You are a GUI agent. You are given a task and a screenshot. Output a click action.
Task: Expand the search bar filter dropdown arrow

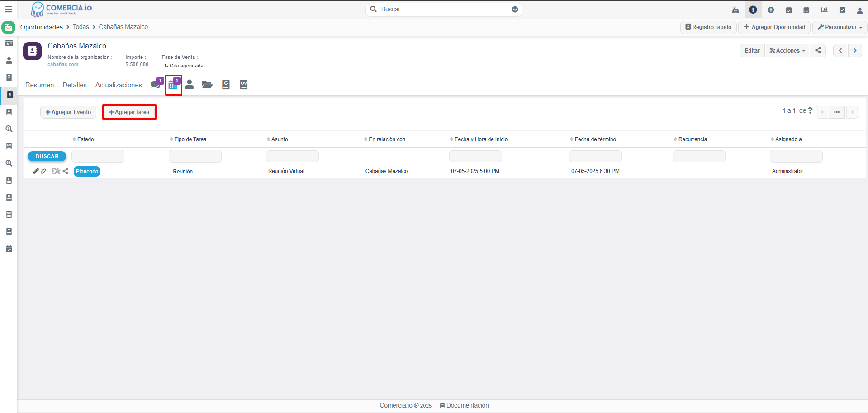coord(515,10)
